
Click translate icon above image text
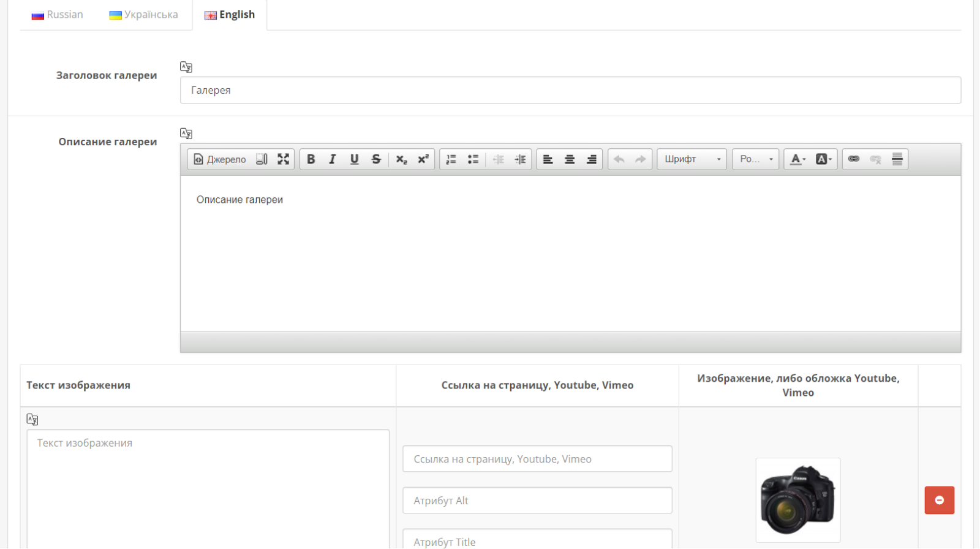point(32,420)
